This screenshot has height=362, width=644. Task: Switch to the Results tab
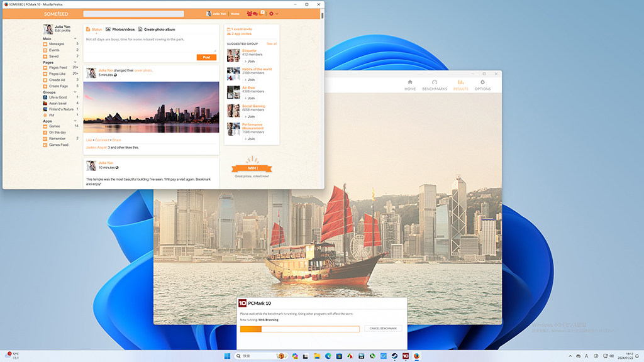click(460, 85)
